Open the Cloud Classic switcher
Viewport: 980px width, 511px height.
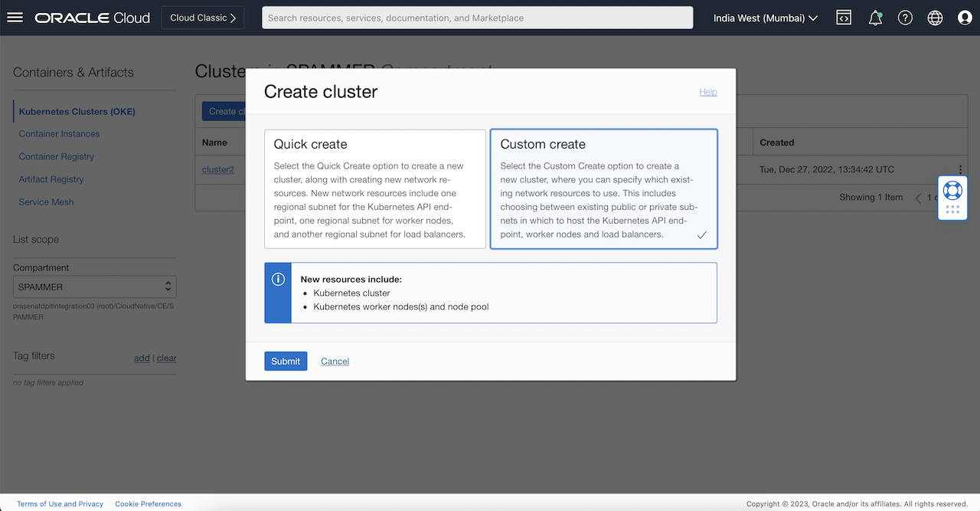[203, 18]
